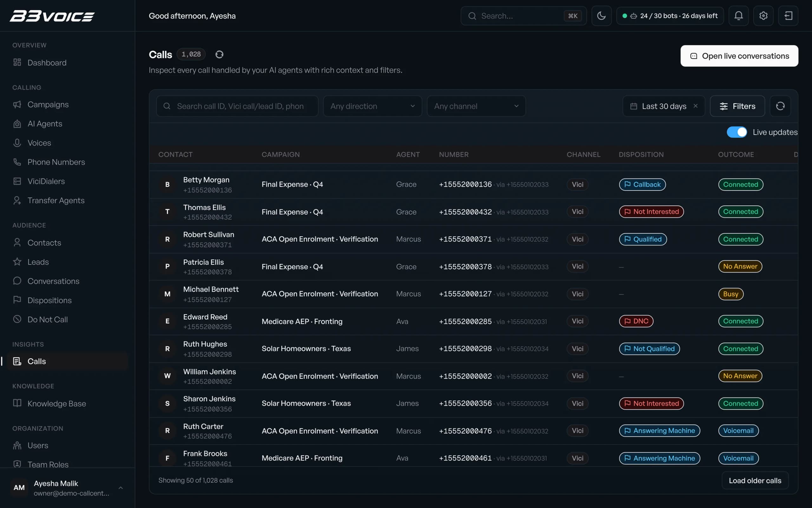Click Load older calls
This screenshot has height=508, width=812.
(x=755, y=480)
